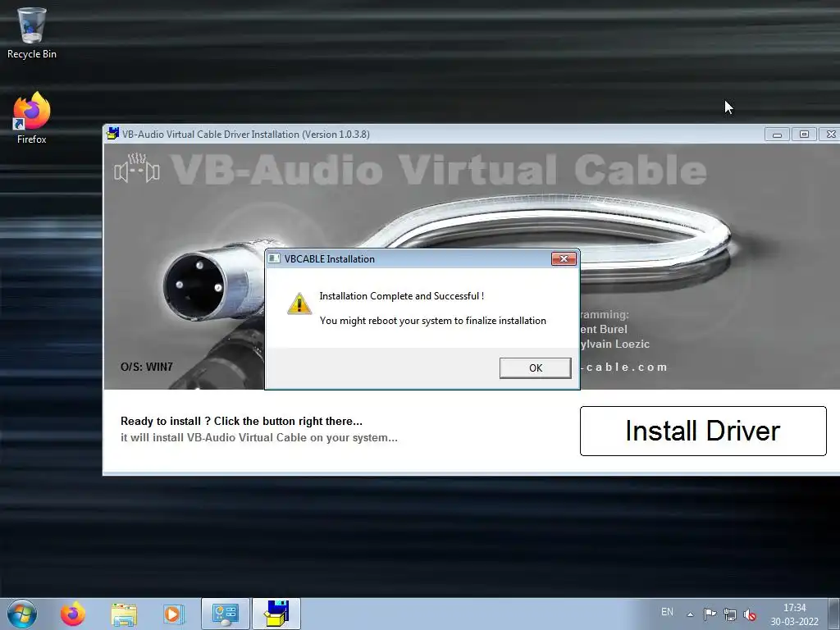Open the Recycle Bin desktop icon
Viewport: 840px width, 630px height.
click(x=32, y=33)
